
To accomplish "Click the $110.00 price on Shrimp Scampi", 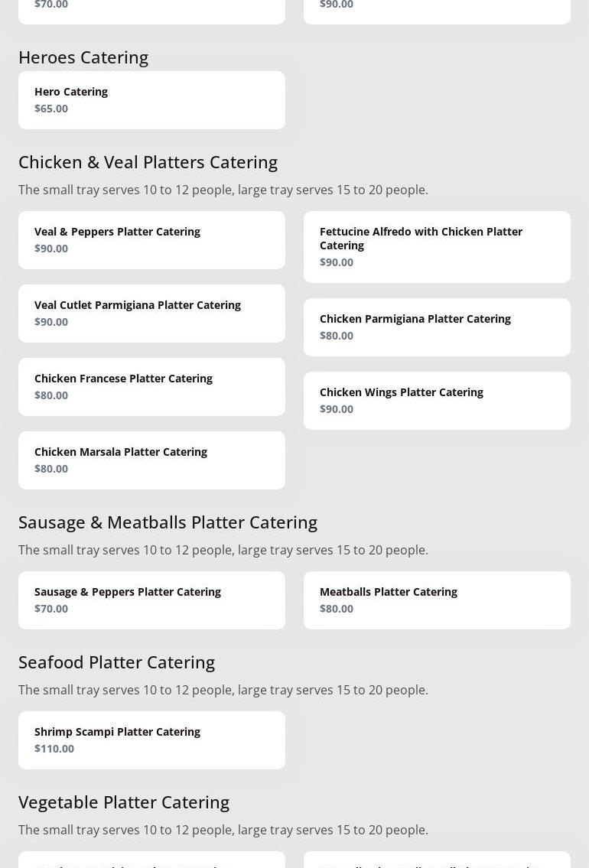I will coord(54,748).
